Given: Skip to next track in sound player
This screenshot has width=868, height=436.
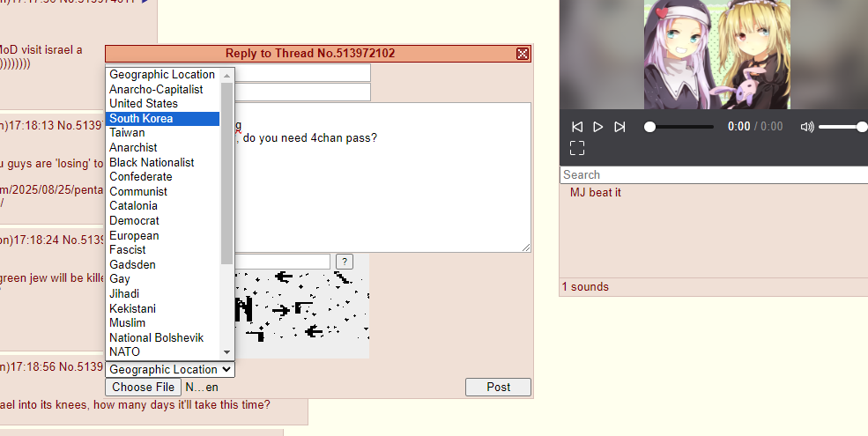Looking at the screenshot, I should pos(619,127).
